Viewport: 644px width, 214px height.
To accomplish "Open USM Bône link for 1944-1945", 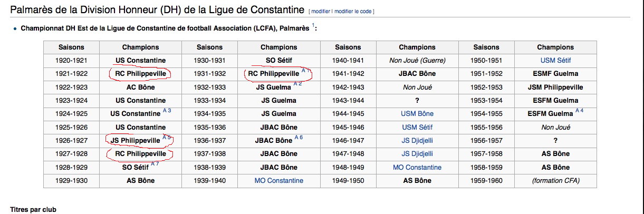I will coord(417,113).
